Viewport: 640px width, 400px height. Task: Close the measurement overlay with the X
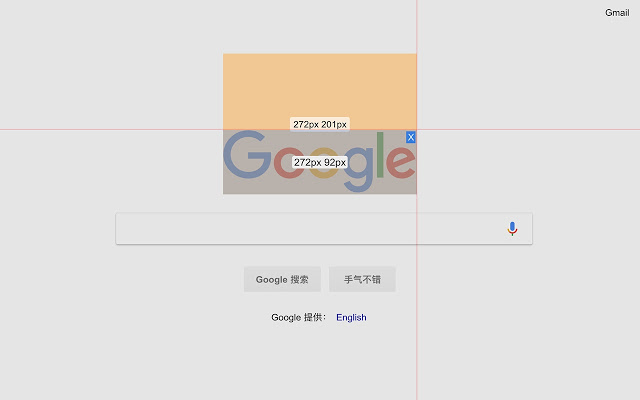411,137
